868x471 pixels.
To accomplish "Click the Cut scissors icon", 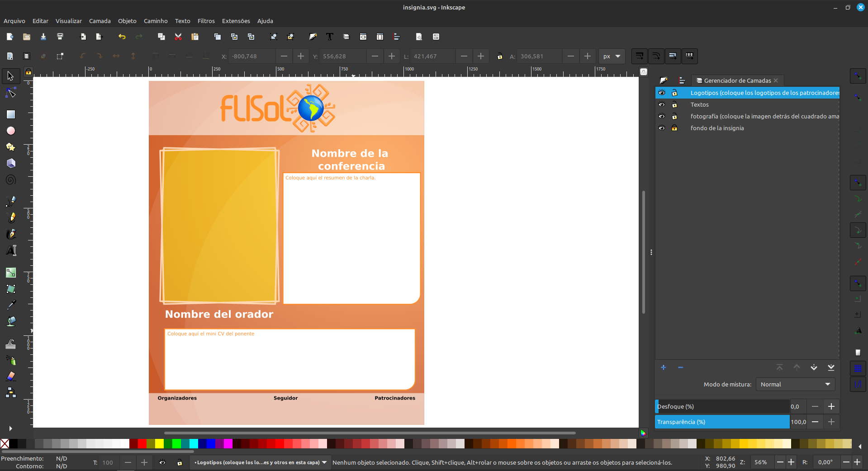I will (178, 37).
